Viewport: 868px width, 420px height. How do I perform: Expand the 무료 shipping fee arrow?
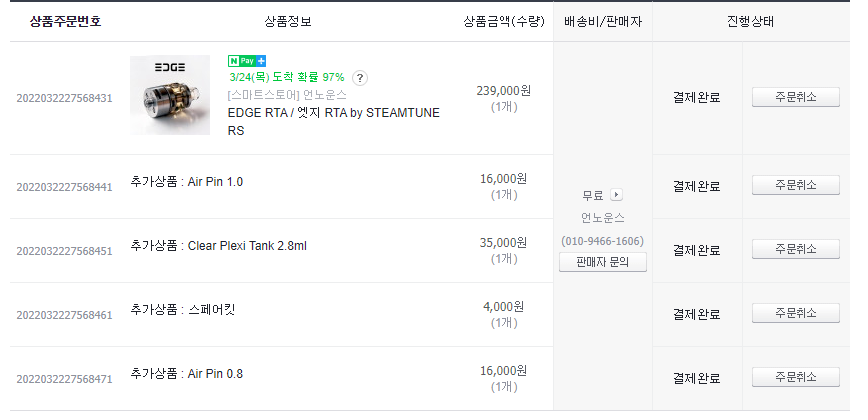click(x=616, y=195)
